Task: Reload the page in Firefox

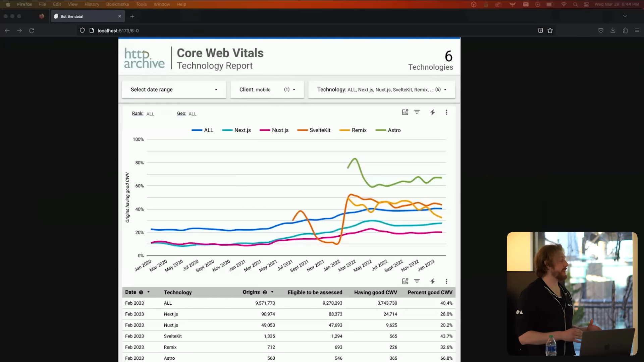Action: [x=32, y=31]
